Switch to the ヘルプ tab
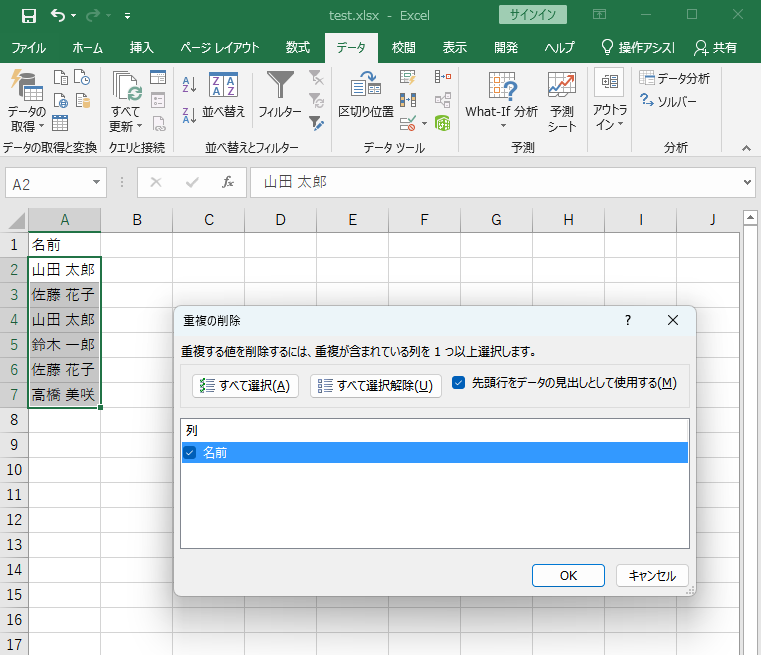Screen dimensions: 761x655 tap(559, 48)
